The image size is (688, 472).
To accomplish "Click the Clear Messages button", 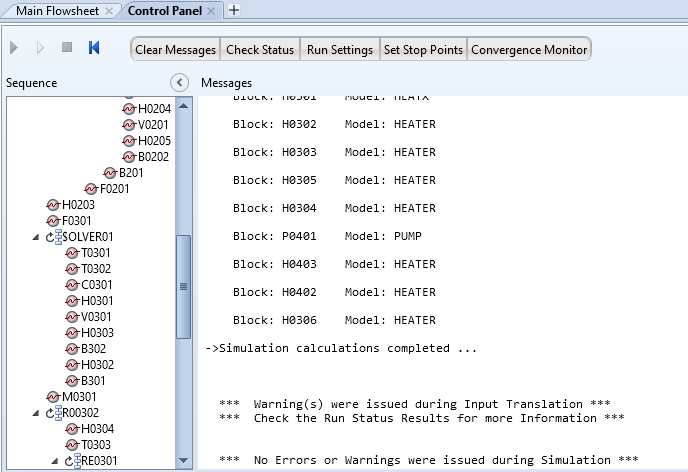I will [x=176, y=49].
